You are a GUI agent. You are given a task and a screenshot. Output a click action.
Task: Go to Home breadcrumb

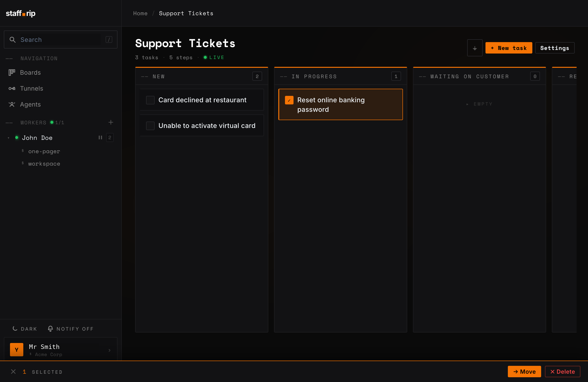click(140, 13)
